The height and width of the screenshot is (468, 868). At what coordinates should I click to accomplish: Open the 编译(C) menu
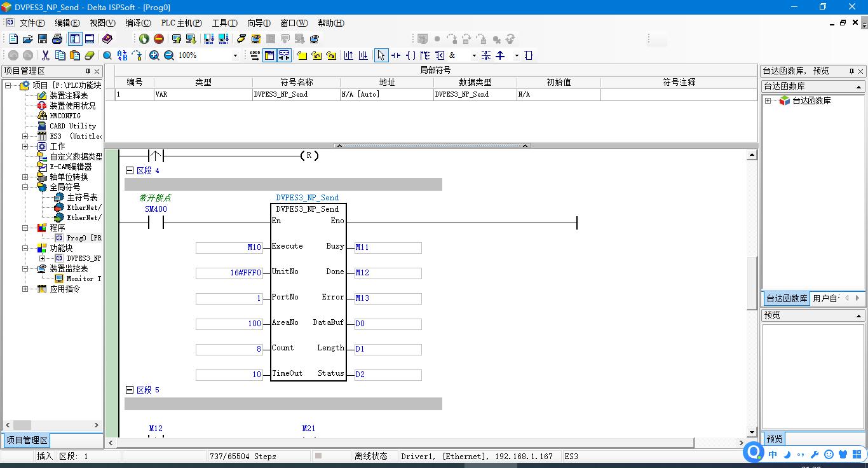coord(138,23)
